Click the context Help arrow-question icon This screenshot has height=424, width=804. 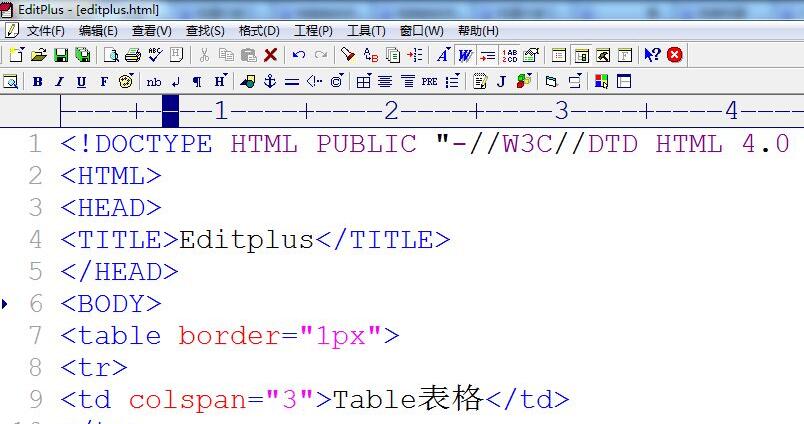click(652, 55)
